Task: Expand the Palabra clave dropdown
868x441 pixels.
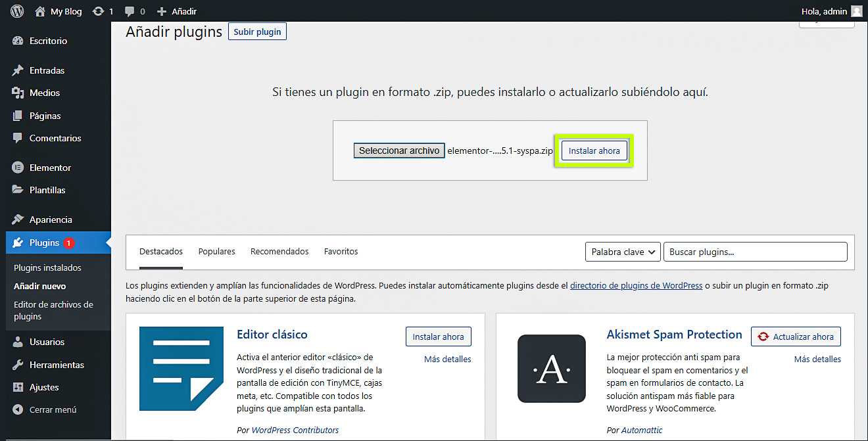Action: (623, 252)
